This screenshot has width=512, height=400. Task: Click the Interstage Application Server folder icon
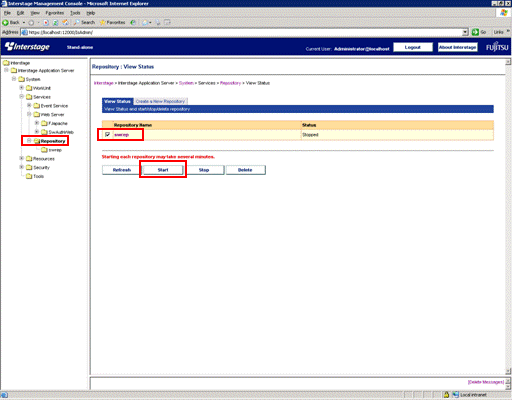pyautogui.click(x=14, y=71)
